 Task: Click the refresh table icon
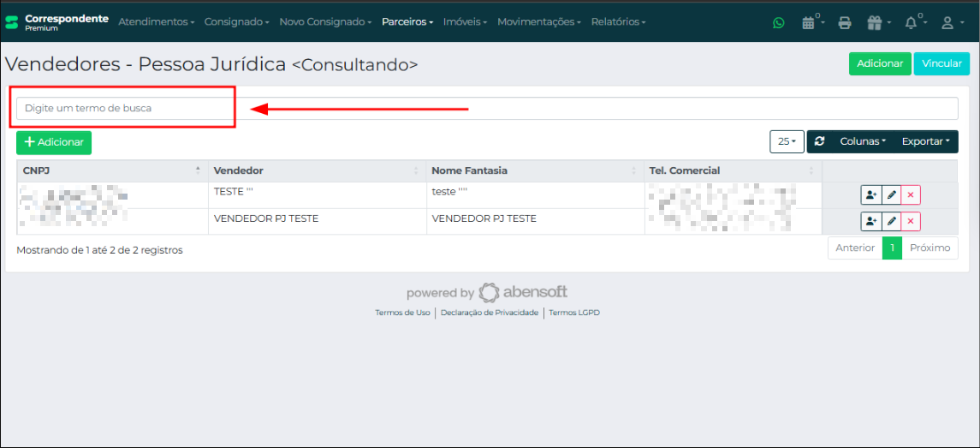(819, 142)
